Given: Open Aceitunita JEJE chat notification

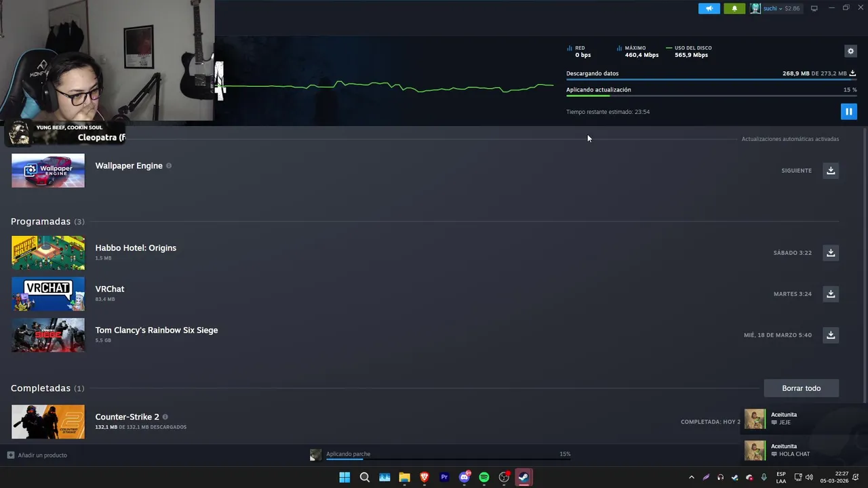Looking at the screenshot, I should 804,419.
